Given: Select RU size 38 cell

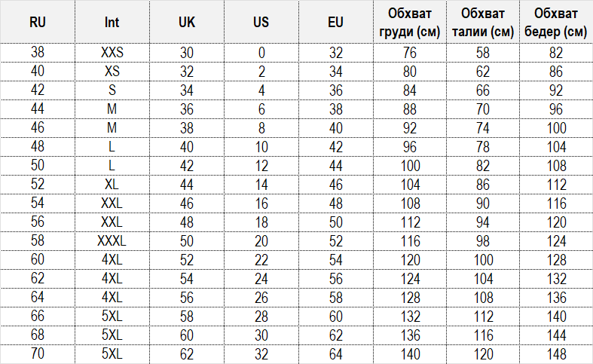Looking at the screenshot, I should tap(38, 53).
